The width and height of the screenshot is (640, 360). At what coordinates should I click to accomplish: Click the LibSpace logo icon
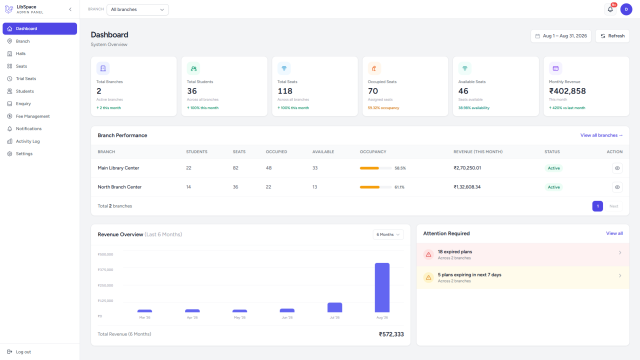tap(9, 9)
